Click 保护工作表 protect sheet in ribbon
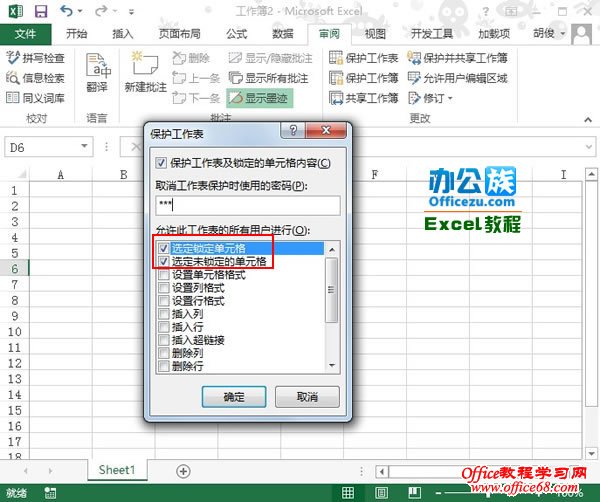Viewport: 600px width, 502px height. pyautogui.click(x=364, y=58)
